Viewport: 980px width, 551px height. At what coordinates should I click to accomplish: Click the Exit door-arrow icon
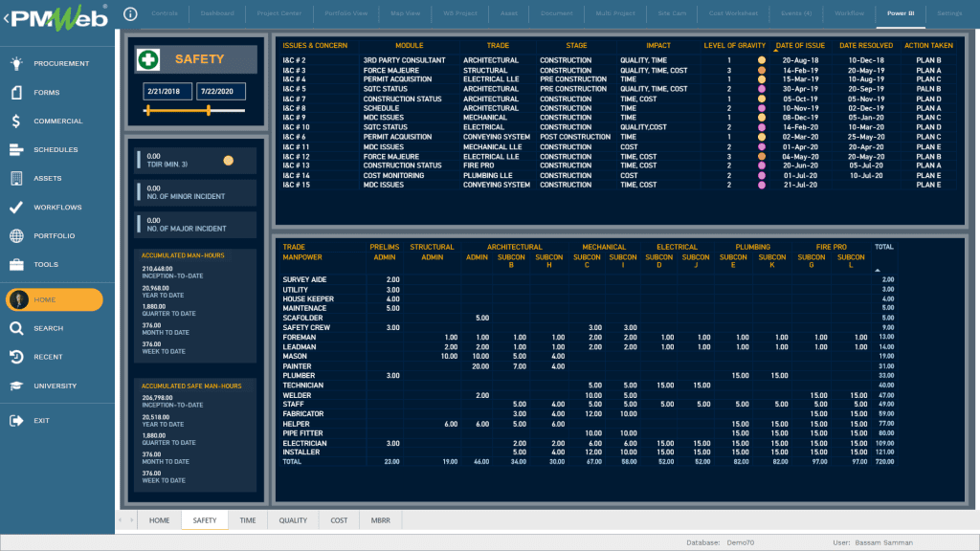(x=16, y=421)
